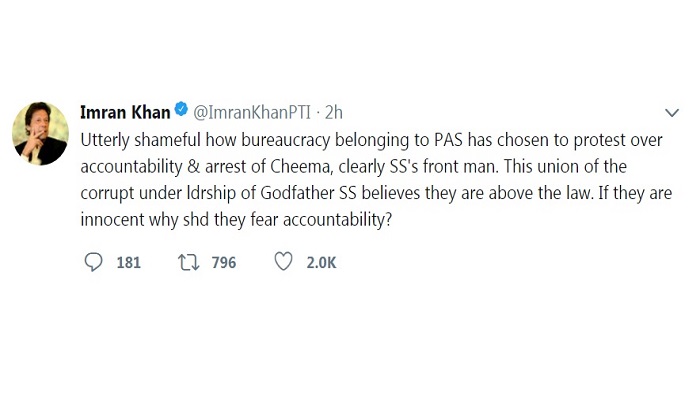Screen dimensions: 700x400
Task: Click the 2h timestamp of the tweet
Action: (333, 112)
